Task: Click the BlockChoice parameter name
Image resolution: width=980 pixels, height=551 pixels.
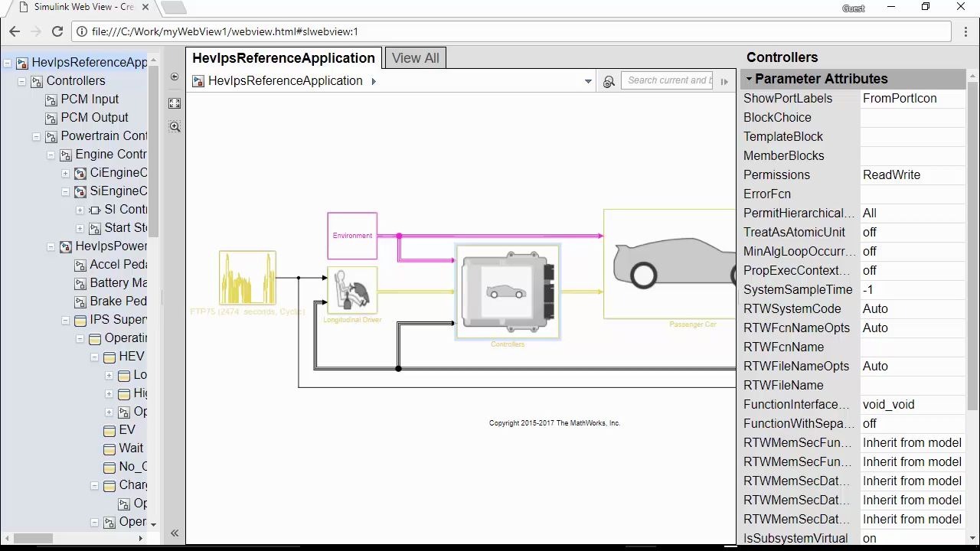Action: (777, 118)
